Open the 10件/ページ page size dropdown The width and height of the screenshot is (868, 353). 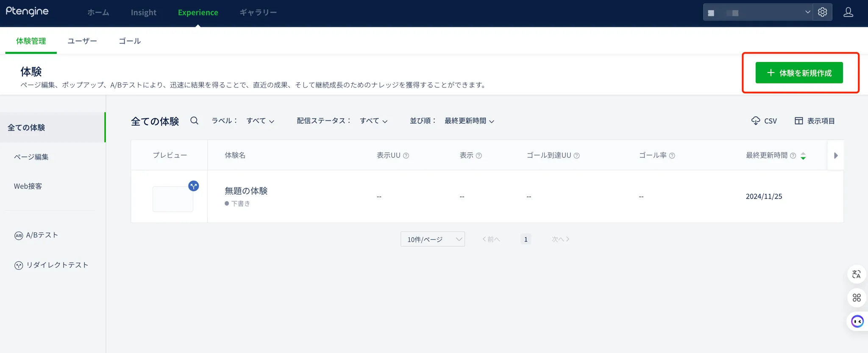tap(432, 239)
